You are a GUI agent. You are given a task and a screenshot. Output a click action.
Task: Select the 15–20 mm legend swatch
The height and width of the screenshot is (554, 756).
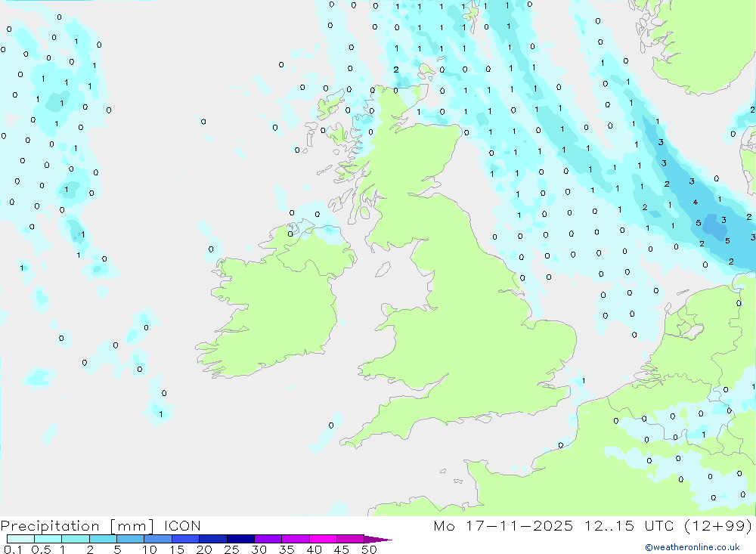click(186, 539)
